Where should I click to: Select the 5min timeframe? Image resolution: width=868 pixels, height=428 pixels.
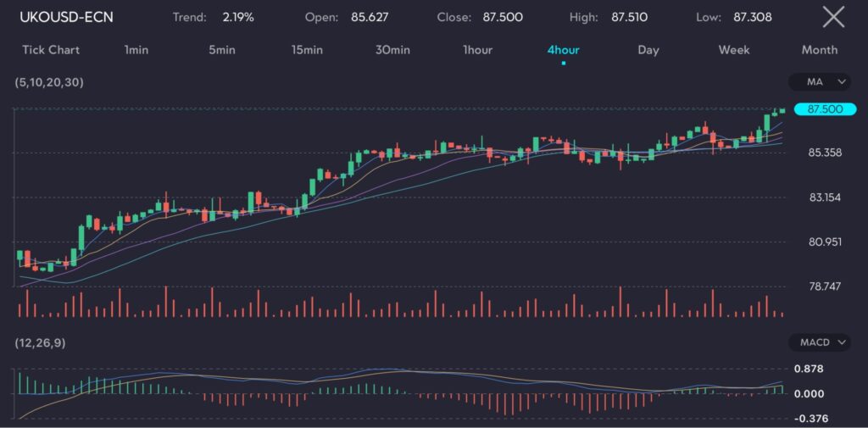pos(222,50)
